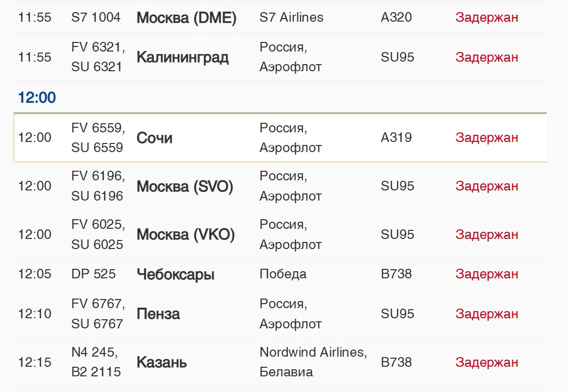
Task: Click flight number S7 1004
Action: 96,17
